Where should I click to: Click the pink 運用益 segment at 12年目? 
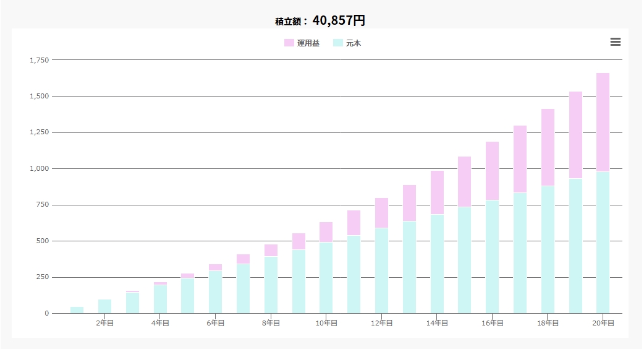pos(381,213)
